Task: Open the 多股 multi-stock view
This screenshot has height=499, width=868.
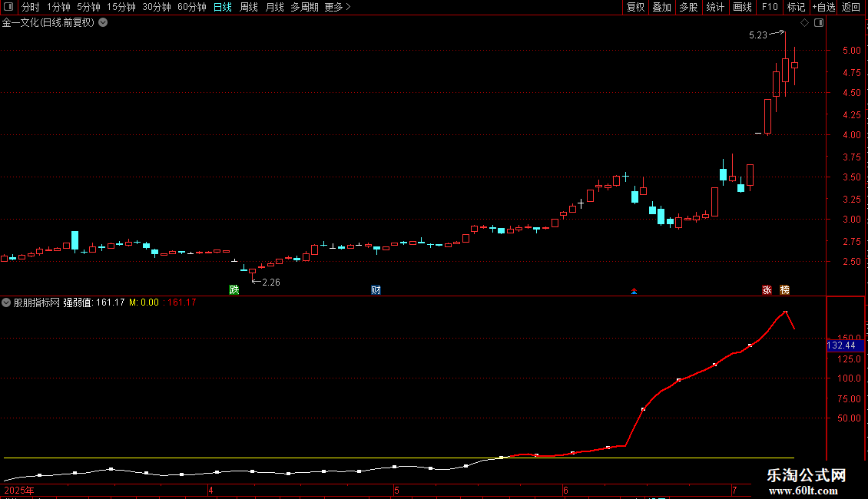Action: click(x=689, y=7)
